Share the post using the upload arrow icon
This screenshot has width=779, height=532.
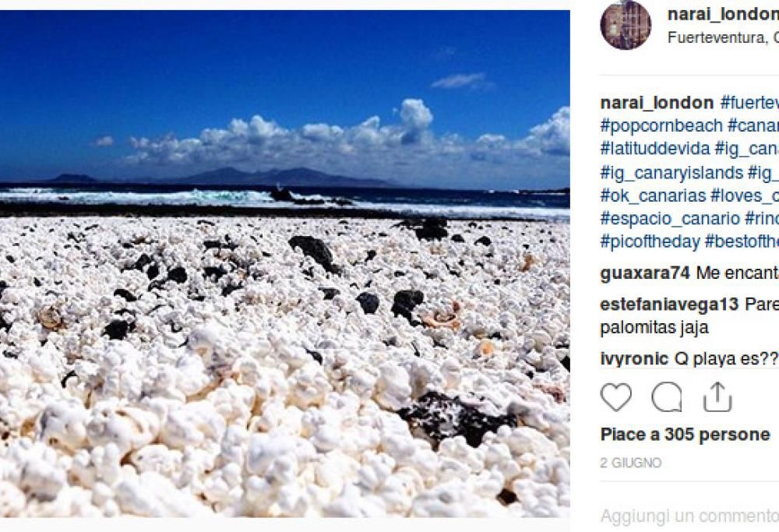pyautogui.click(x=717, y=397)
